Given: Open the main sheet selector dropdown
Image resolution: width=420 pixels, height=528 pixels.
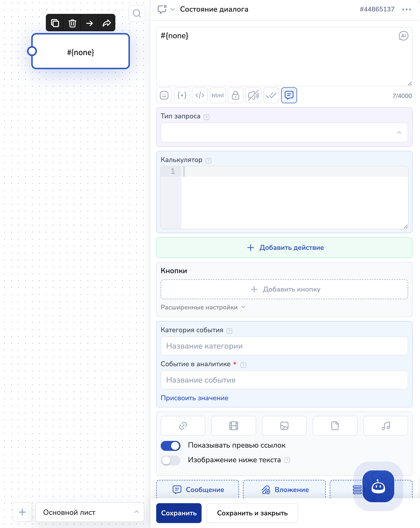Looking at the screenshot, I should [90, 512].
